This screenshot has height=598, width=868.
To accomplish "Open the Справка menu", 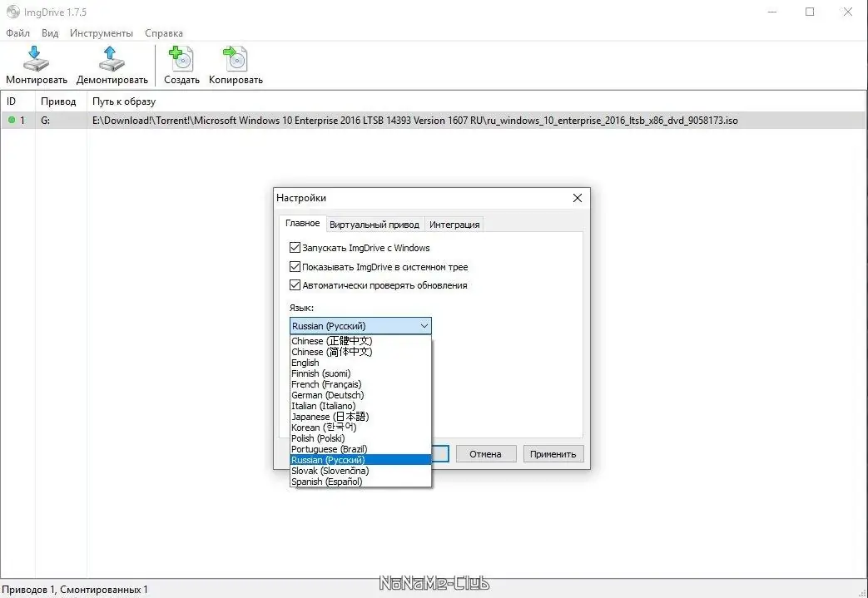I will point(164,33).
